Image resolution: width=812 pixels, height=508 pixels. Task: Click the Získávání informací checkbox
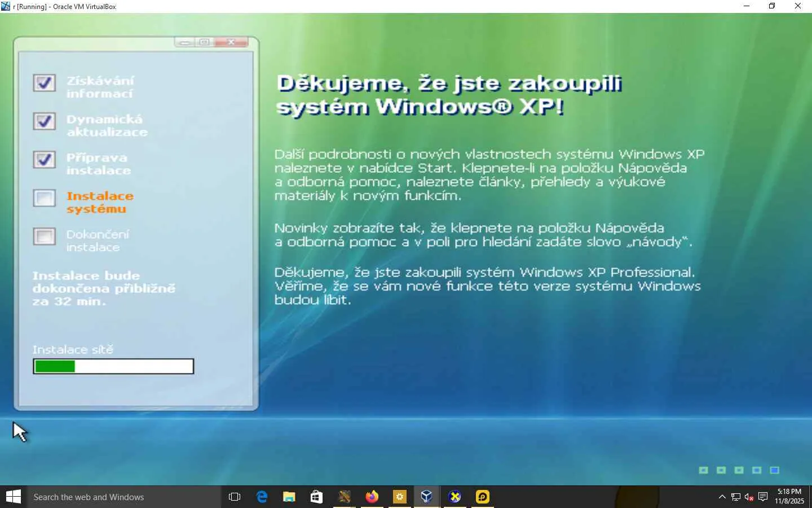(45, 83)
